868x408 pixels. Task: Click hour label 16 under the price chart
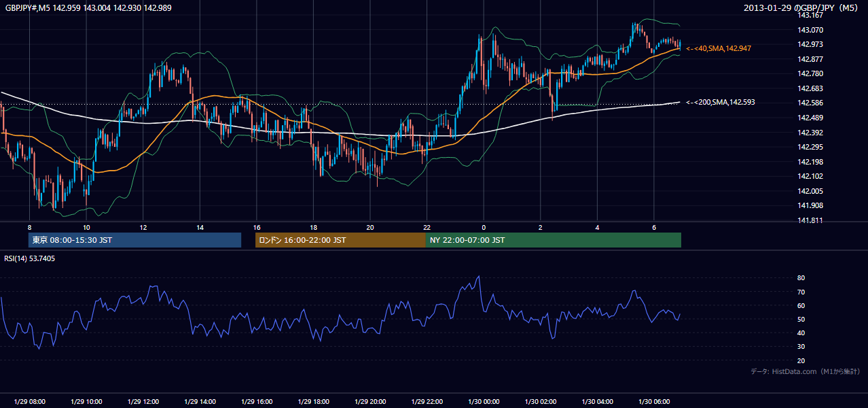point(256,226)
